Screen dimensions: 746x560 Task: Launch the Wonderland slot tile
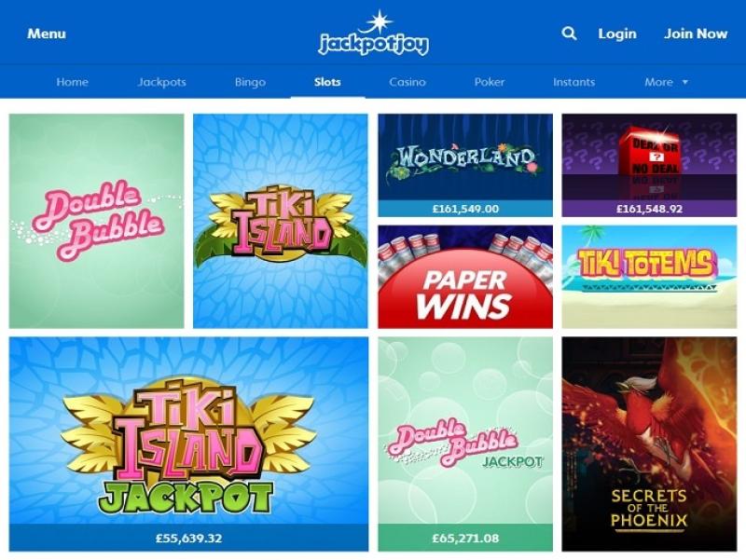point(465,166)
